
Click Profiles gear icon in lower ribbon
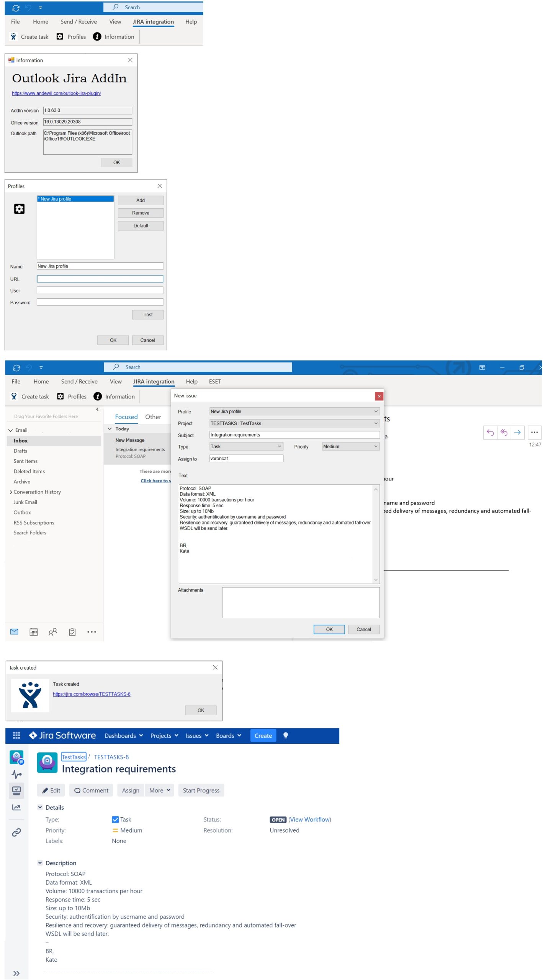(60, 396)
